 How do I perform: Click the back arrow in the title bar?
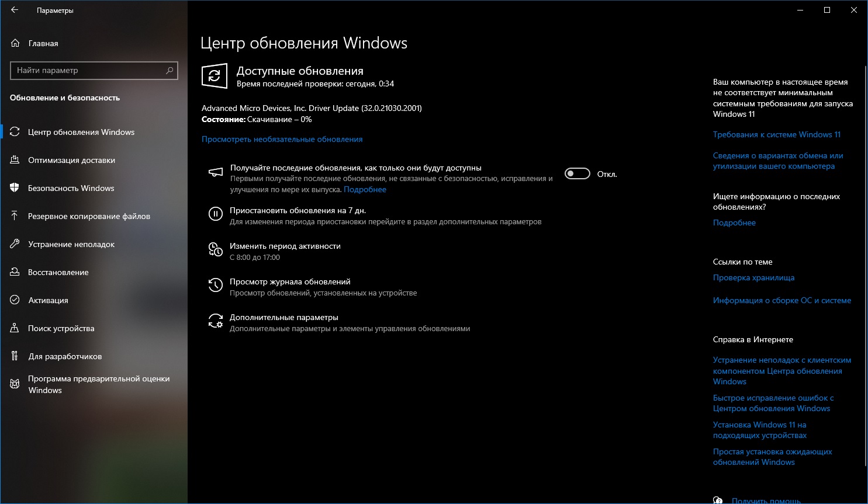15,10
